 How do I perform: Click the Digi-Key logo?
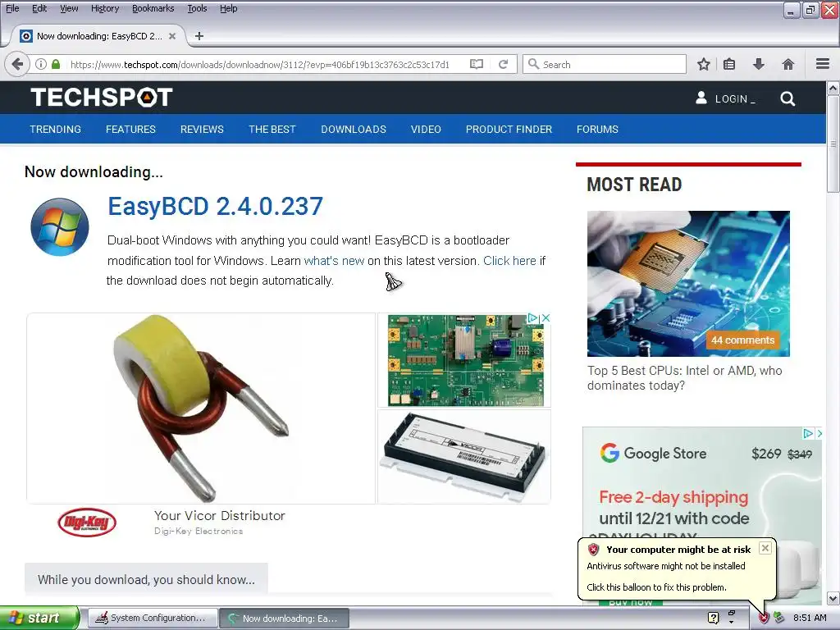(x=87, y=523)
